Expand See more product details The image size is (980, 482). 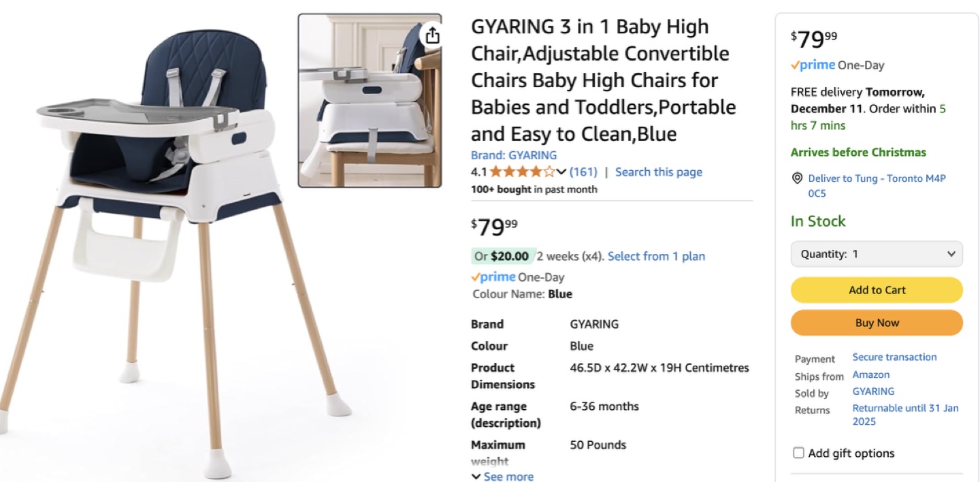pyautogui.click(x=502, y=477)
